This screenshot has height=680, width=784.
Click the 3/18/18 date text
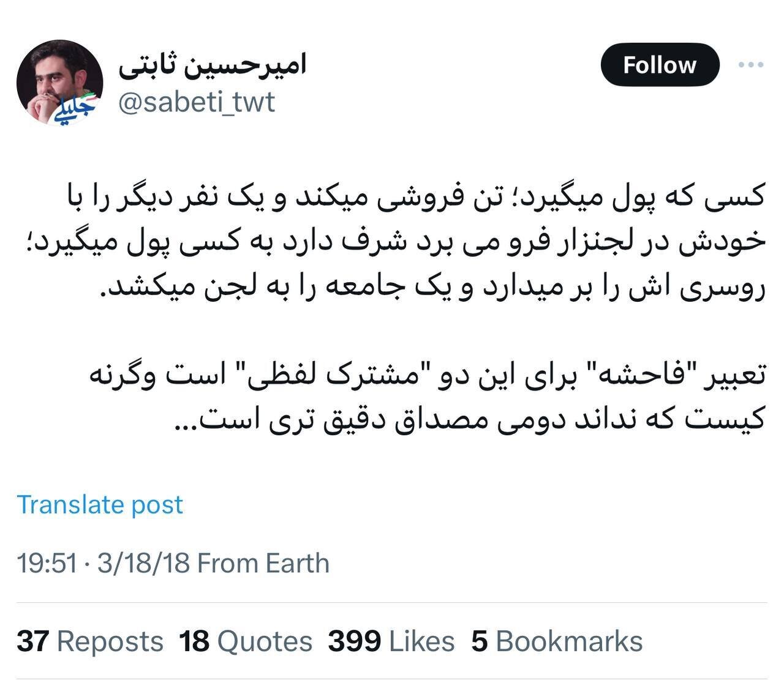[x=143, y=562]
